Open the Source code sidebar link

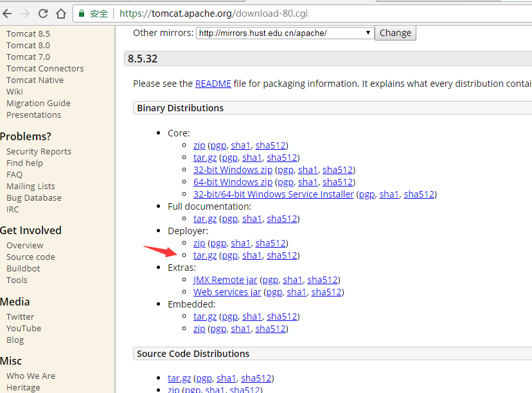(31, 257)
